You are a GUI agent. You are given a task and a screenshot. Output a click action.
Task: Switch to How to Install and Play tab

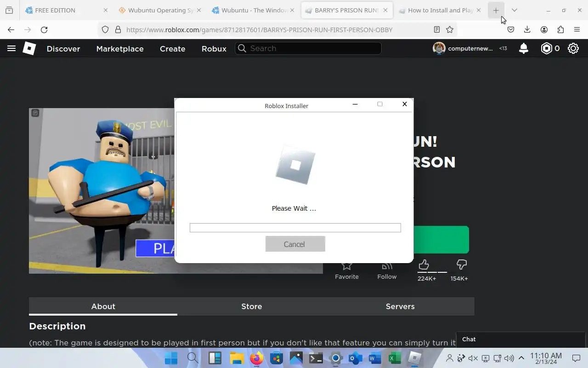[440, 10]
